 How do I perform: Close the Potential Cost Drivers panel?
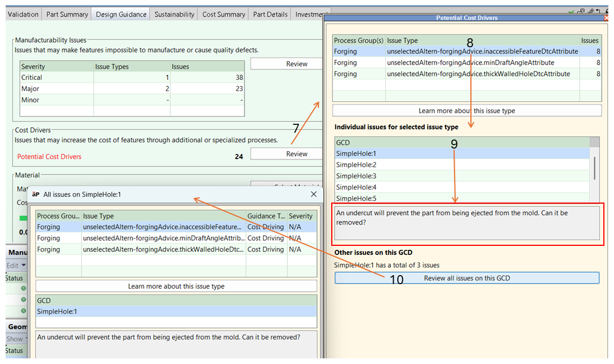click(x=606, y=18)
